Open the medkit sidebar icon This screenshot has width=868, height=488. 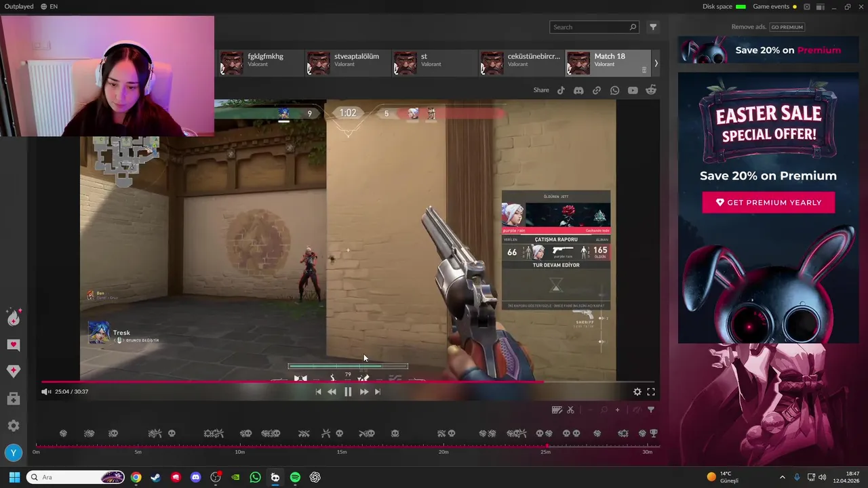tap(14, 399)
